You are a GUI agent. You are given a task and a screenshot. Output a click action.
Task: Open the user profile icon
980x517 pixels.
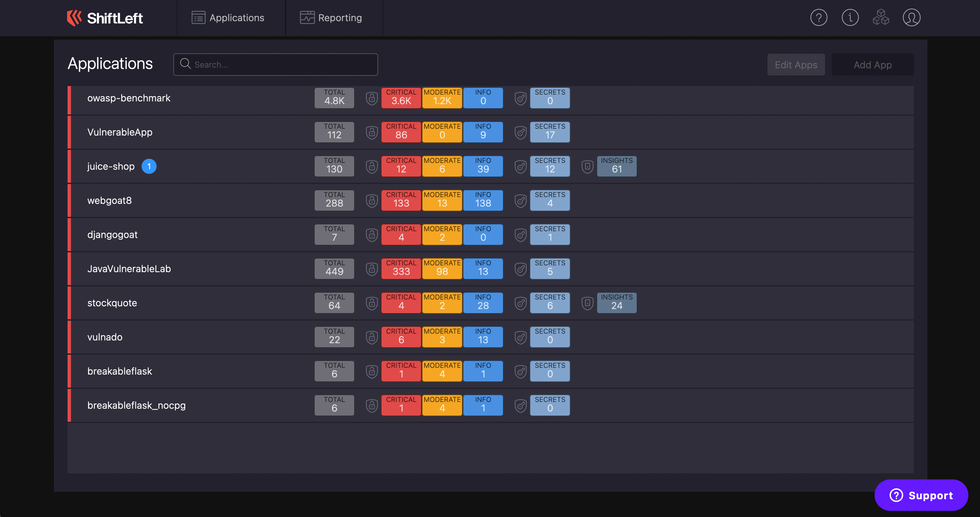tap(911, 17)
